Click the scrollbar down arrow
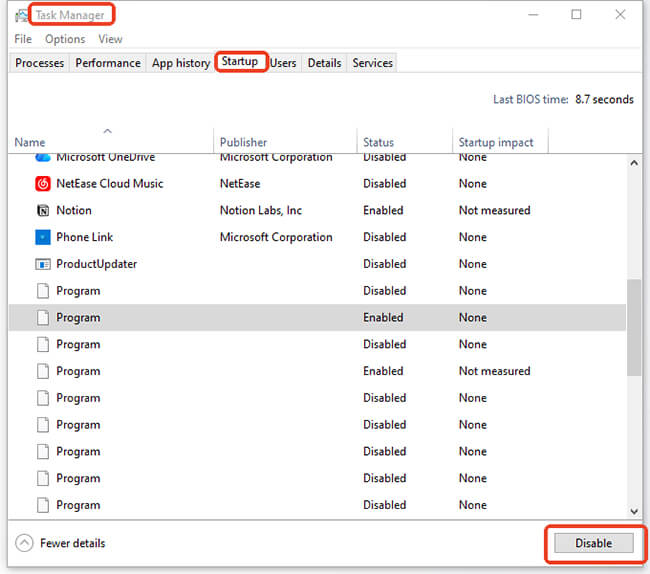 click(634, 511)
